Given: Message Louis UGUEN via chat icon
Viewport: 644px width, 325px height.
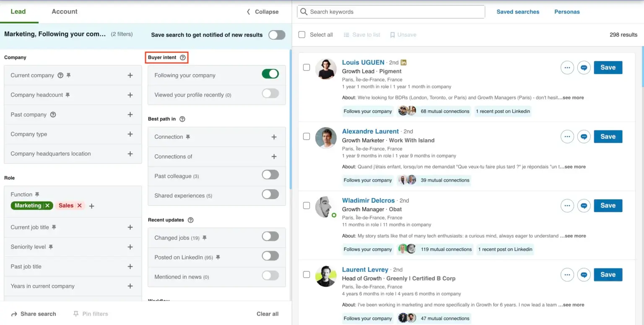Looking at the screenshot, I should click(584, 68).
